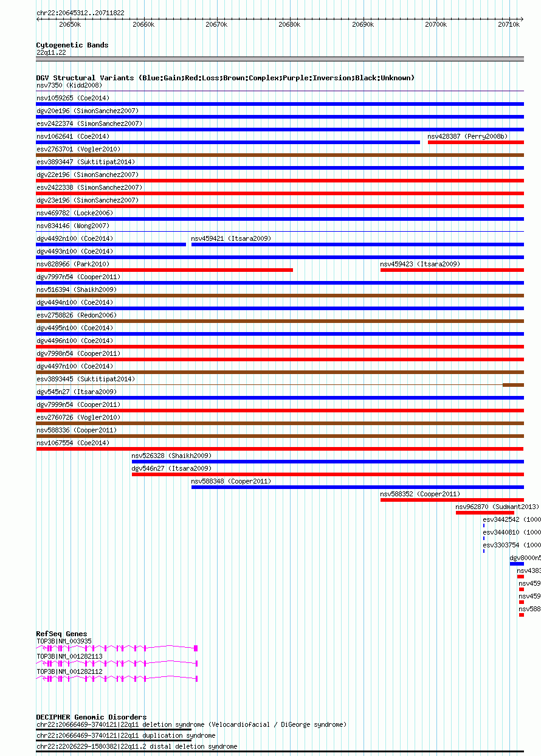This screenshot has height=756, width=541.
Task: Open variant nsv459423 (Itsara2009)
Action: (421, 264)
